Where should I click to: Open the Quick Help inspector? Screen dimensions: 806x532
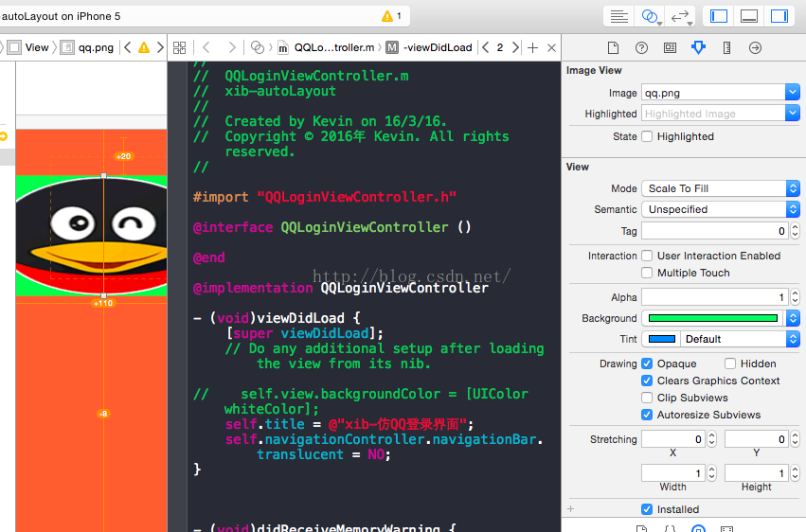tap(641, 47)
